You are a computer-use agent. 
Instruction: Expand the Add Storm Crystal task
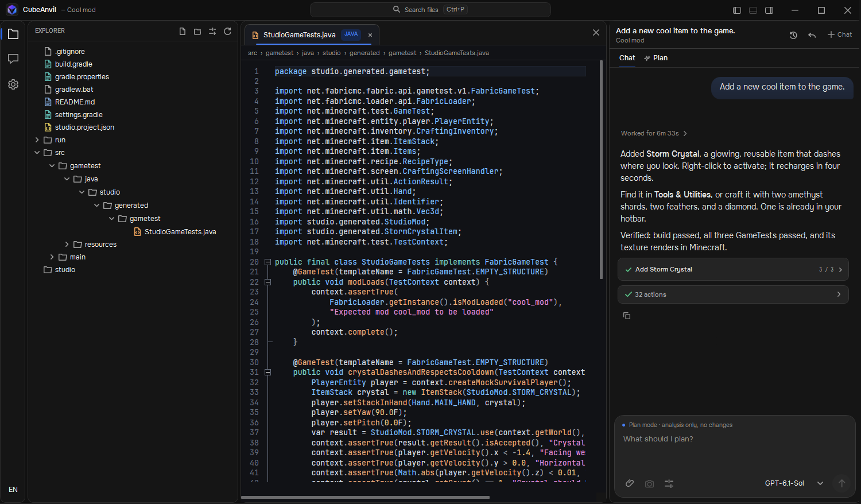733,269
